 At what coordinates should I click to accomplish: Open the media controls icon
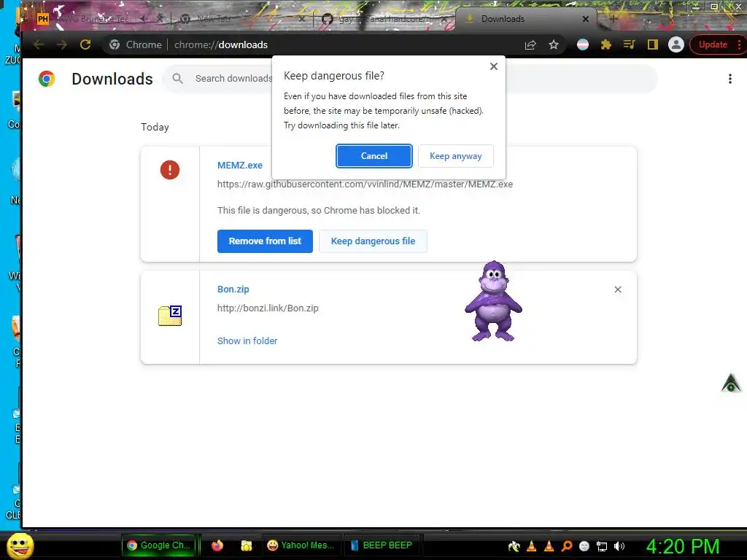[x=629, y=44]
